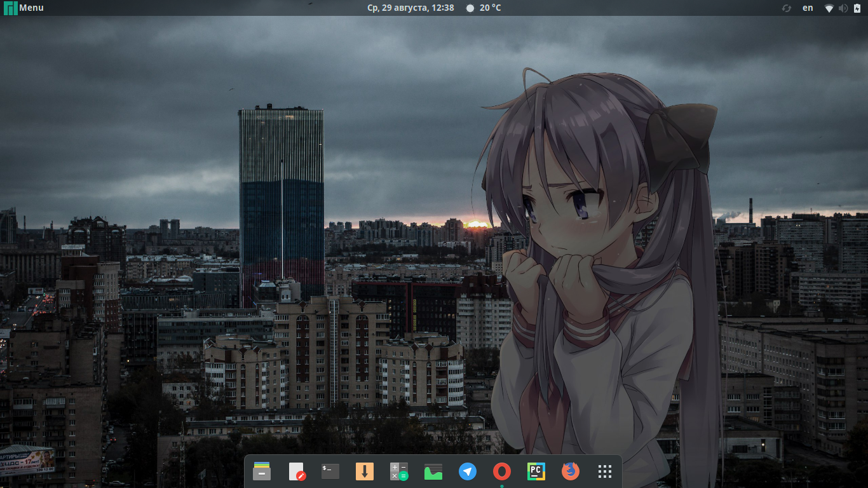Open the Manjaro Menu button
Viewport: 868px width, 488px height.
[x=24, y=8]
